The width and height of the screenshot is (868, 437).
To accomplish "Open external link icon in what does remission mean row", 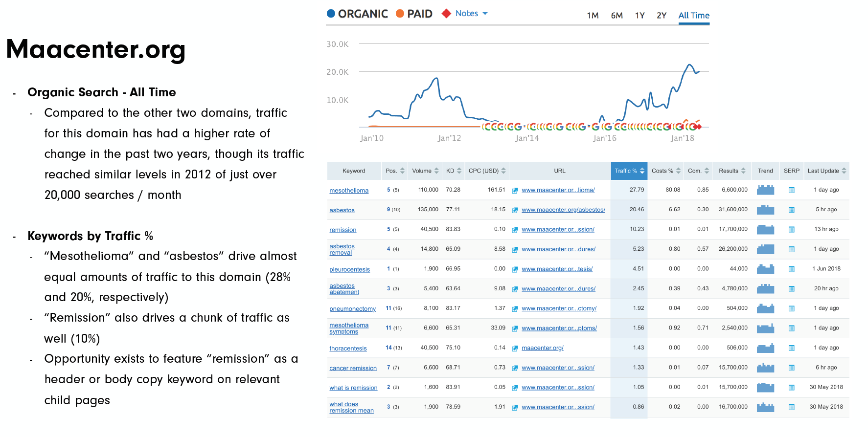I will pos(515,408).
